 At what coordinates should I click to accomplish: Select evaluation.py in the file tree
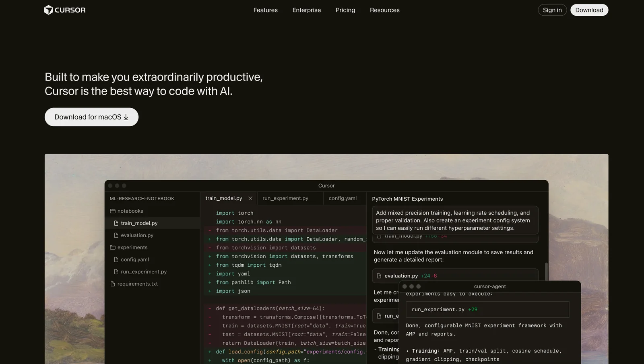pyautogui.click(x=137, y=235)
